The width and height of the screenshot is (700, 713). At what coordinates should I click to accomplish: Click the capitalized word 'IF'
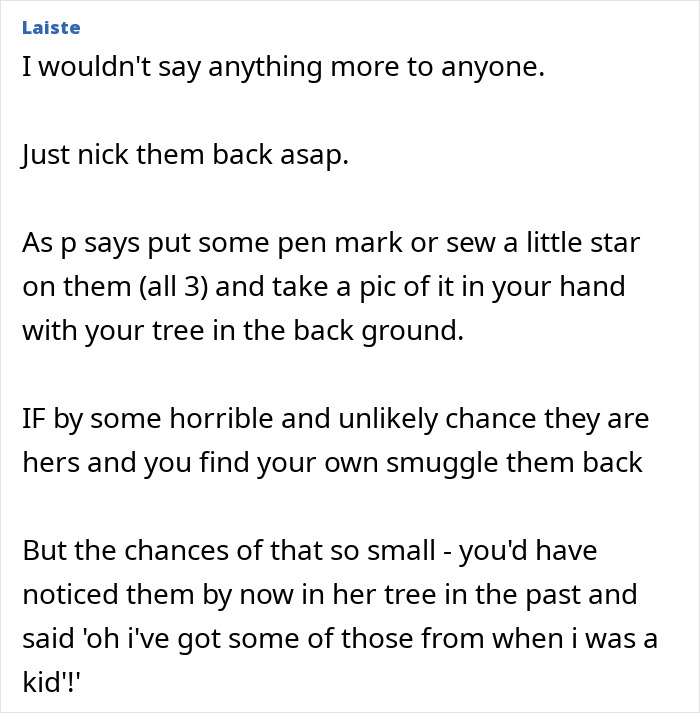[x=35, y=418]
